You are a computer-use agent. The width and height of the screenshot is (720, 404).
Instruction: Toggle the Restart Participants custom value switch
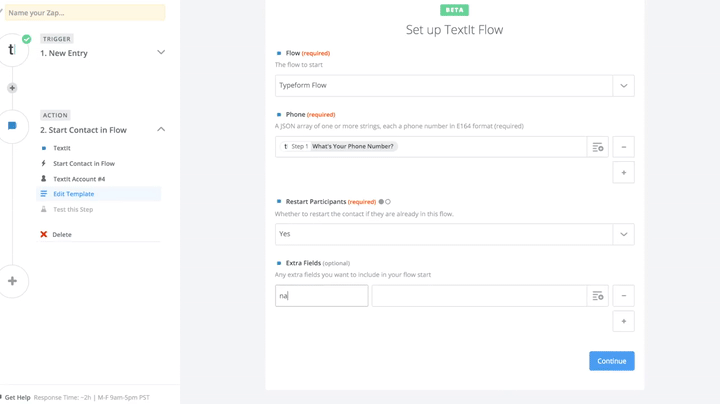click(384, 202)
